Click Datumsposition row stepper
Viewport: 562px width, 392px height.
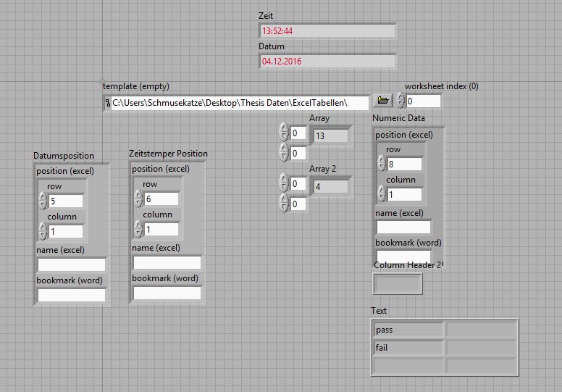coord(43,201)
